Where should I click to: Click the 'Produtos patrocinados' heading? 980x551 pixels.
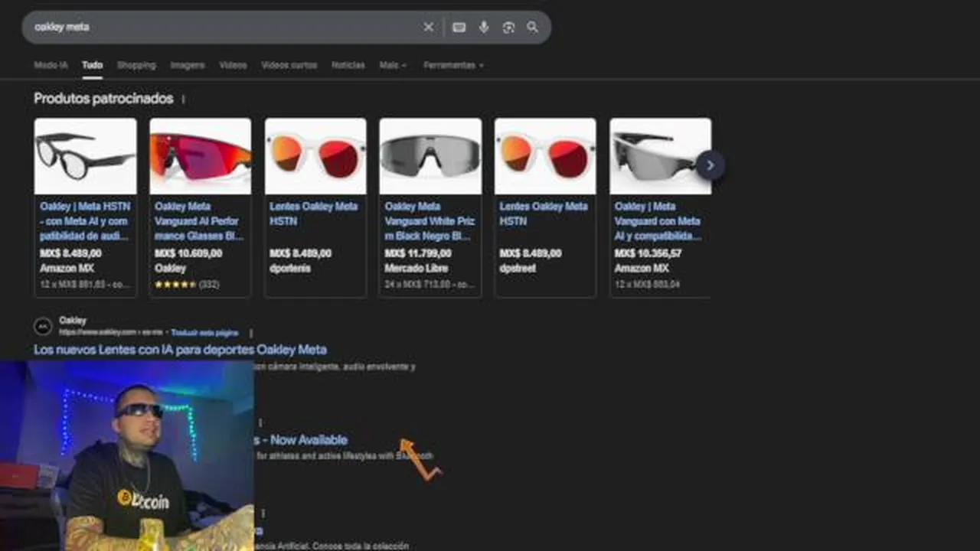pyautogui.click(x=103, y=99)
